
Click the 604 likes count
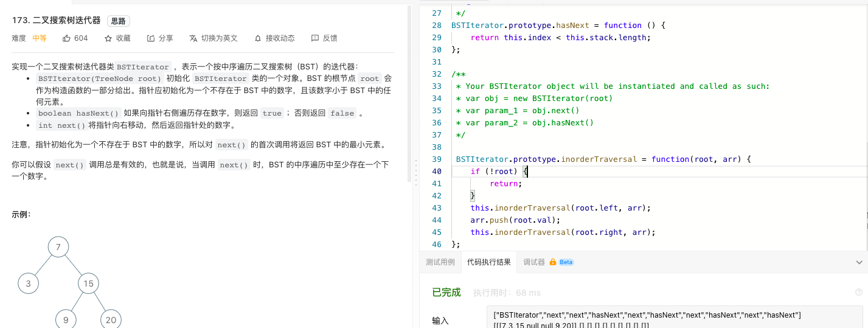[x=81, y=38]
